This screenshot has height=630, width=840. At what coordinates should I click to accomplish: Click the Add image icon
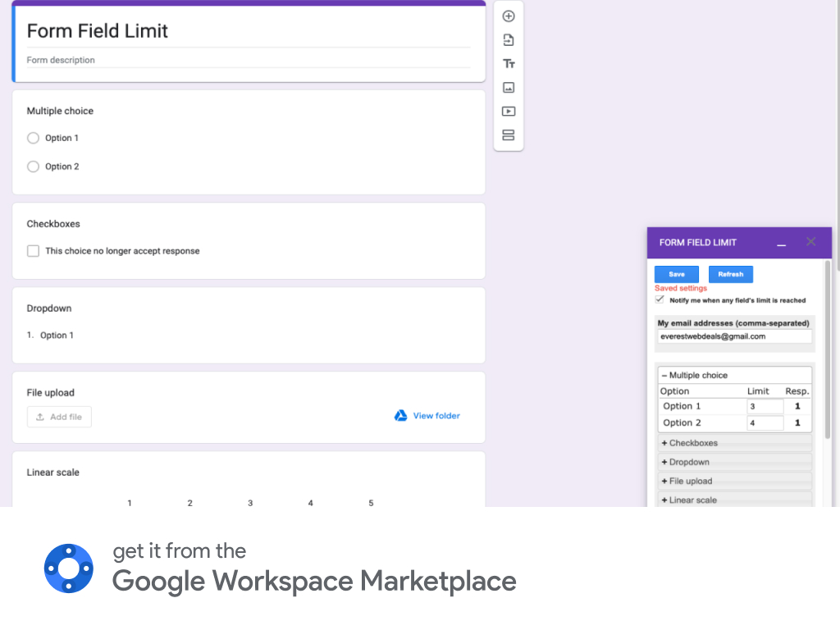pos(509,88)
